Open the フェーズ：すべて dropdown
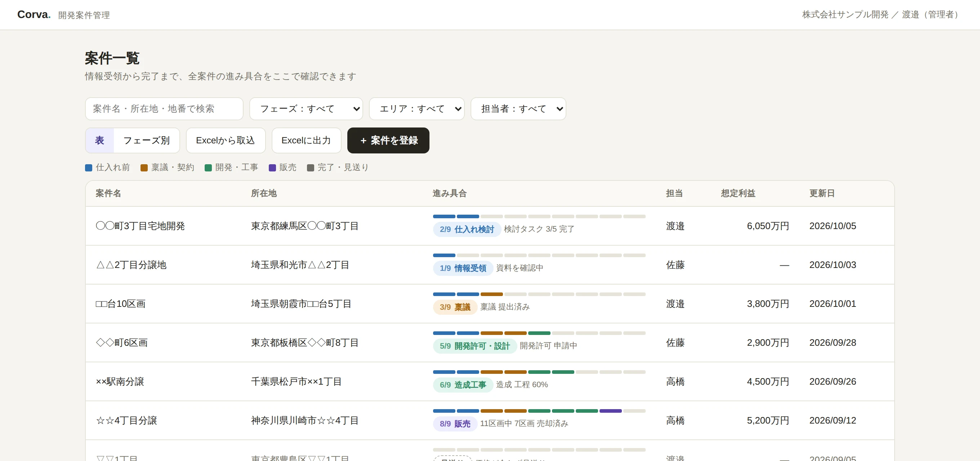The image size is (980, 461). [x=306, y=109]
